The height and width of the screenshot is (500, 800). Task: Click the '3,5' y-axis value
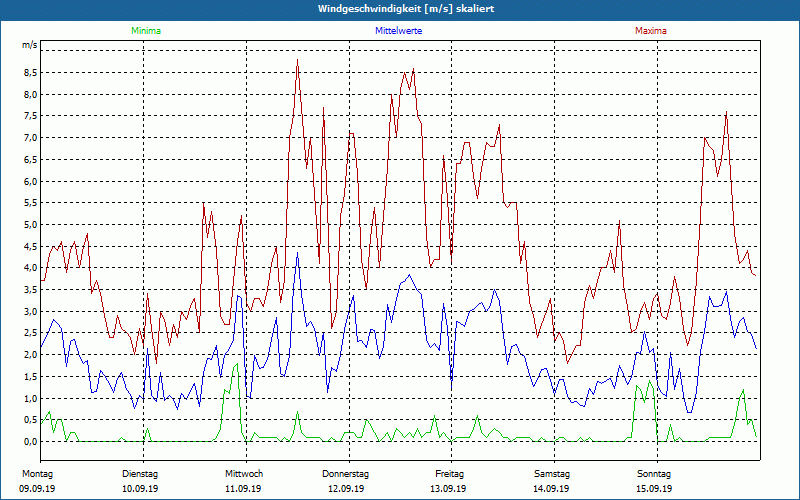click(30, 290)
